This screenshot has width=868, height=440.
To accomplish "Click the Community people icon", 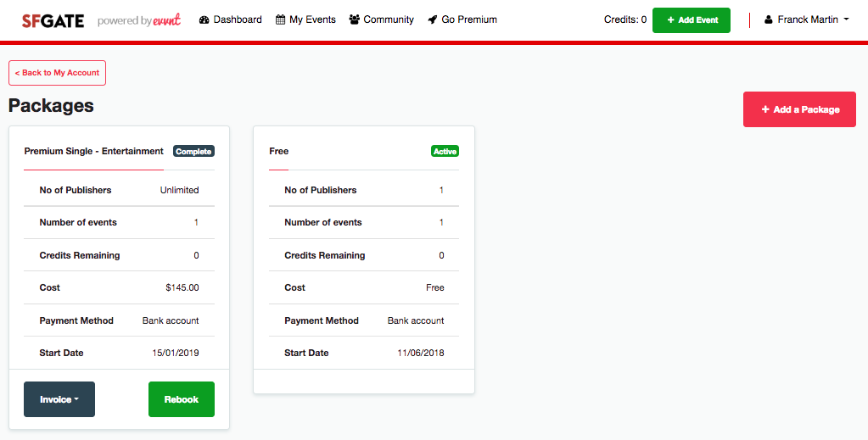I will tap(355, 20).
